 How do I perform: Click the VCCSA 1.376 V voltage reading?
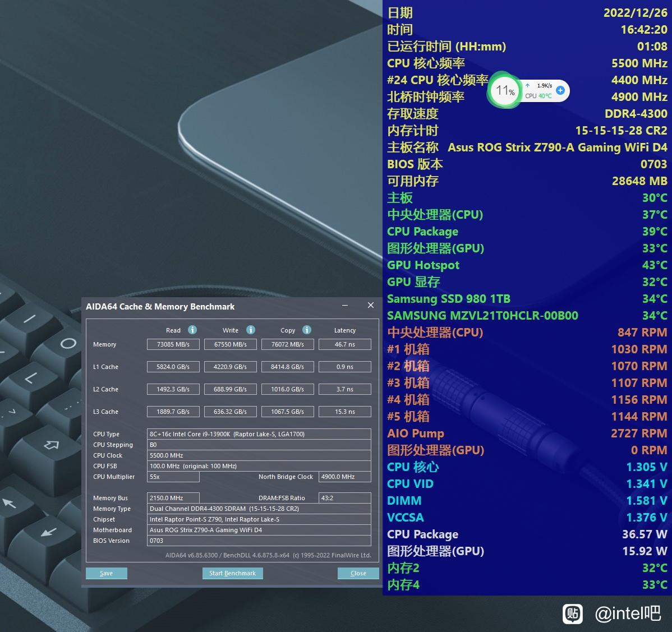tap(646, 518)
